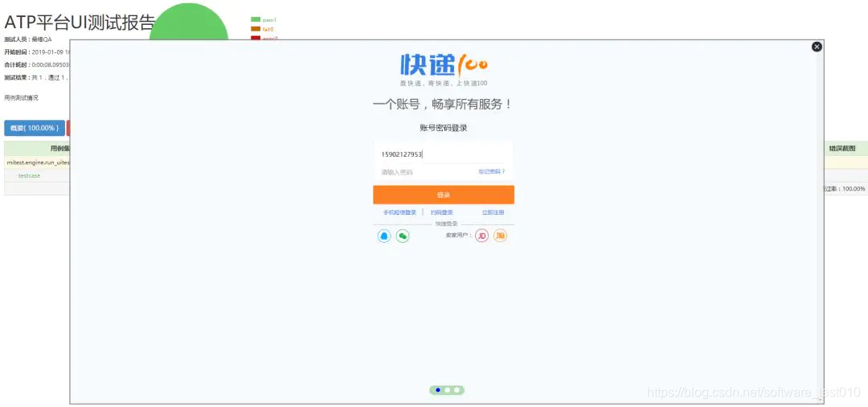Switch to 手机短信登录

point(399,212)
